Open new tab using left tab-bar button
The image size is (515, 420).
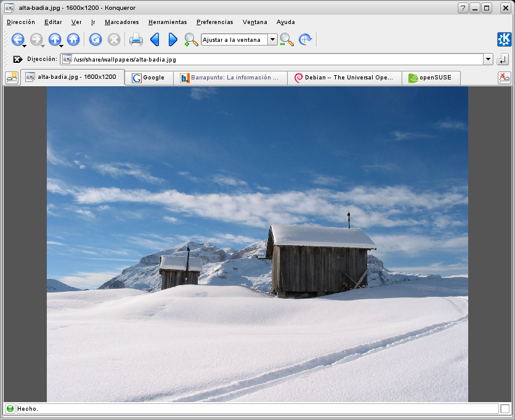(x=12, y=78)
